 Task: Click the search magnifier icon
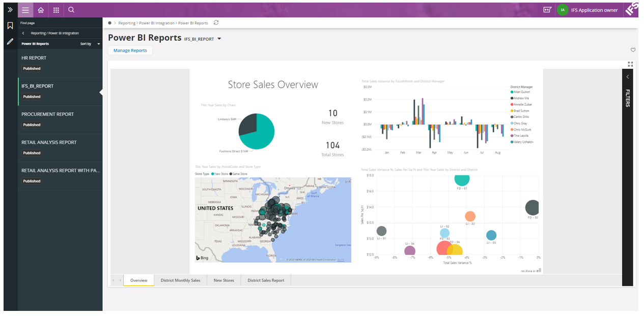click(71, 10)
